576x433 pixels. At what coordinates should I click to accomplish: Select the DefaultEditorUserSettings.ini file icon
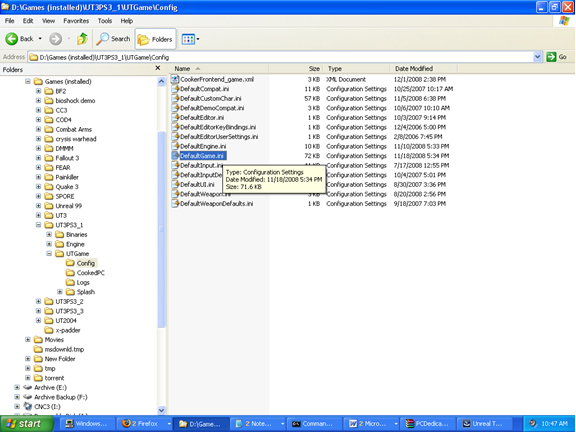click(x=175, y=136)
